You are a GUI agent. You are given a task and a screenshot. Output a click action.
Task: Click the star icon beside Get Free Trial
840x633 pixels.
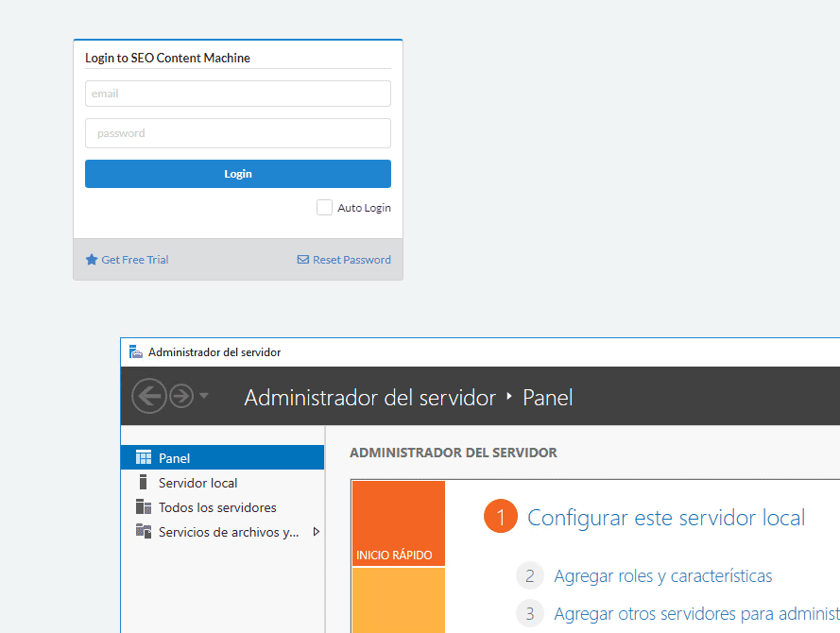pyautogui.click(x=92, y=260)
